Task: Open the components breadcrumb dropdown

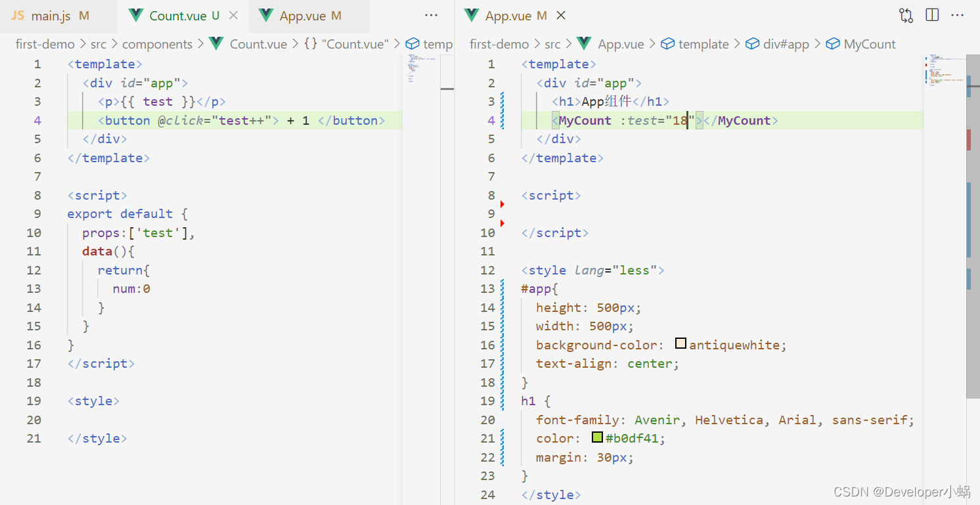Action: coord(158,44)
